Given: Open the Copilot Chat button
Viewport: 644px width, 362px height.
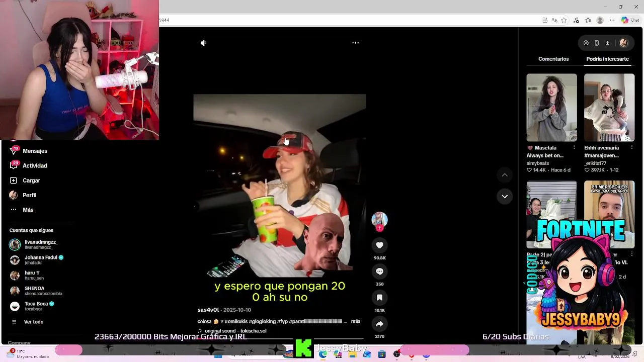Looking at the screenshot, I should click(x=630, y=20).
